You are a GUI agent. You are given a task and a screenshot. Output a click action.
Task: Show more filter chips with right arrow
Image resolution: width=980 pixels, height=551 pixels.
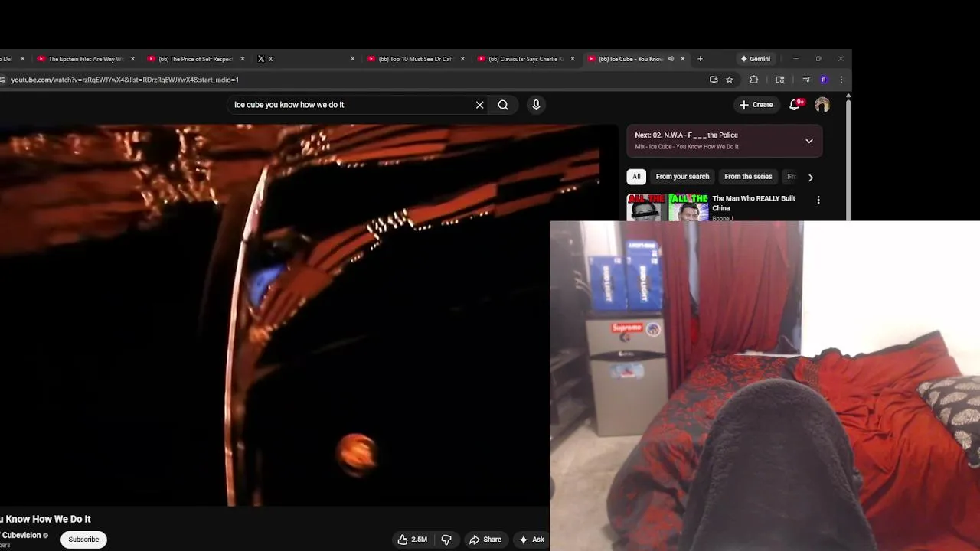811,178
